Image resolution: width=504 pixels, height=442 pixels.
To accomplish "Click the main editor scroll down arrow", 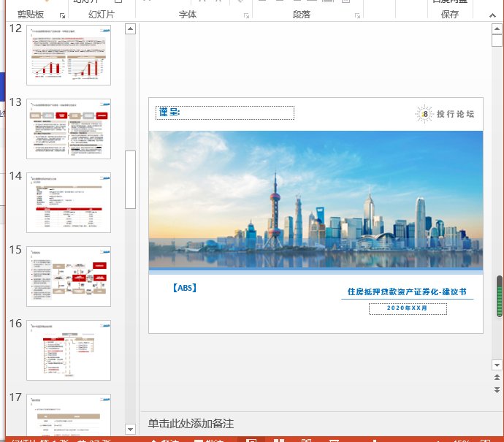I will coord(497,364).
